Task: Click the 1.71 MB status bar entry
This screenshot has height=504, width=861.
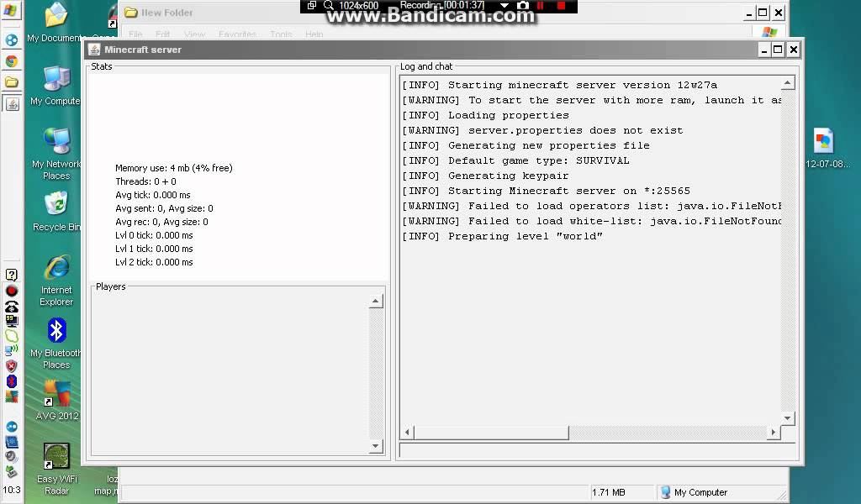Action: coord(609,492)
